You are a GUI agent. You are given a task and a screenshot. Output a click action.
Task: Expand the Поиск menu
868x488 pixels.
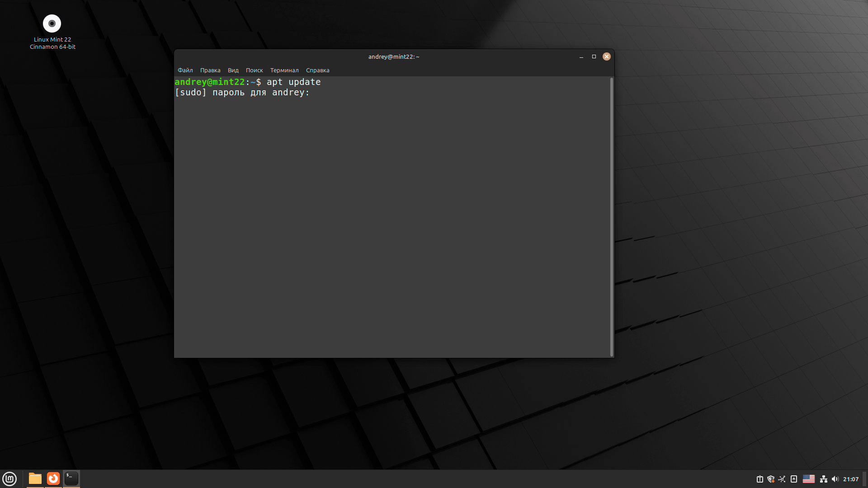tap(254, 70)
